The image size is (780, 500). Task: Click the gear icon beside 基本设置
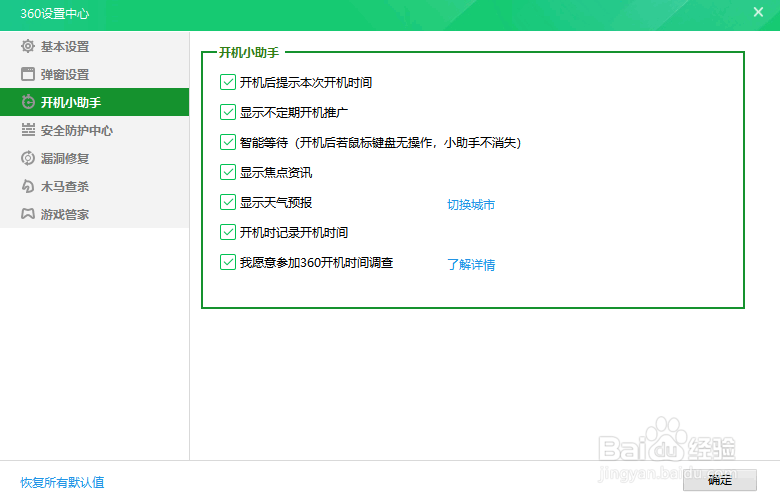(28, 46)
